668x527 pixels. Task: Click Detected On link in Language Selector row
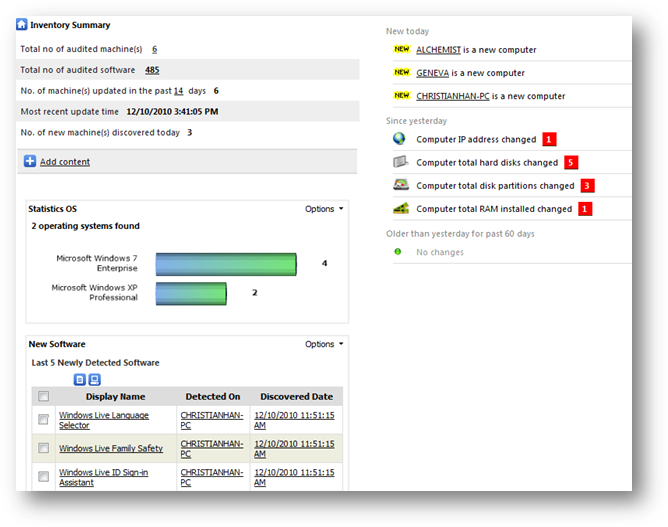tap(212, 420)
